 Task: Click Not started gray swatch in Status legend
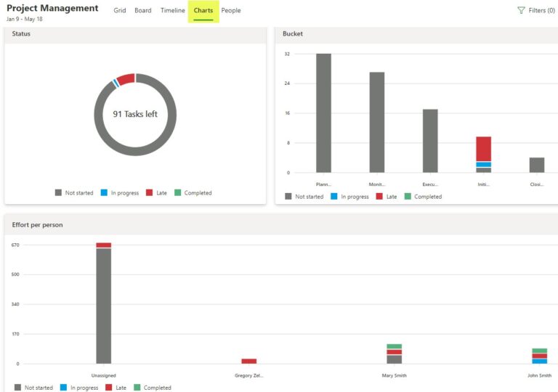click(x=58, y=192)
